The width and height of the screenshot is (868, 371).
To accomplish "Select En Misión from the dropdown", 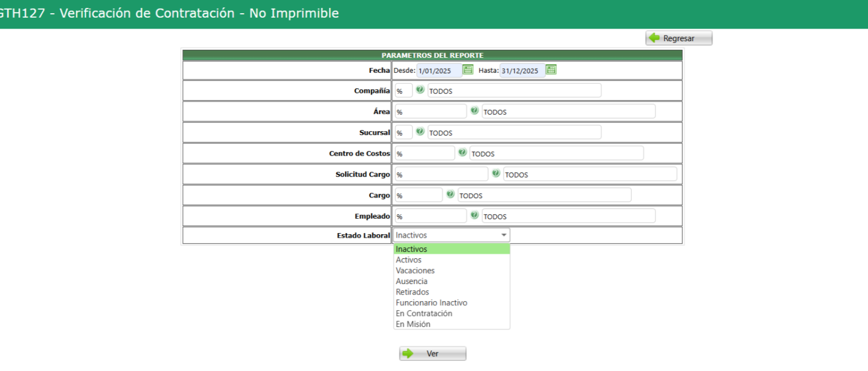I will [413, 324].
